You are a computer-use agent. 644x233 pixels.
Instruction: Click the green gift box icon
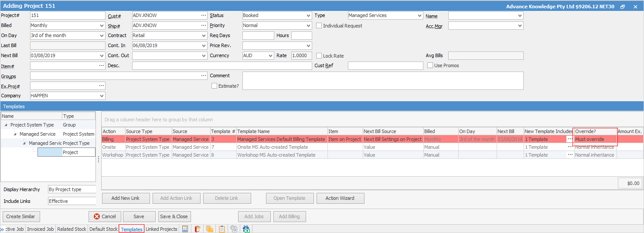coord(246,229)
